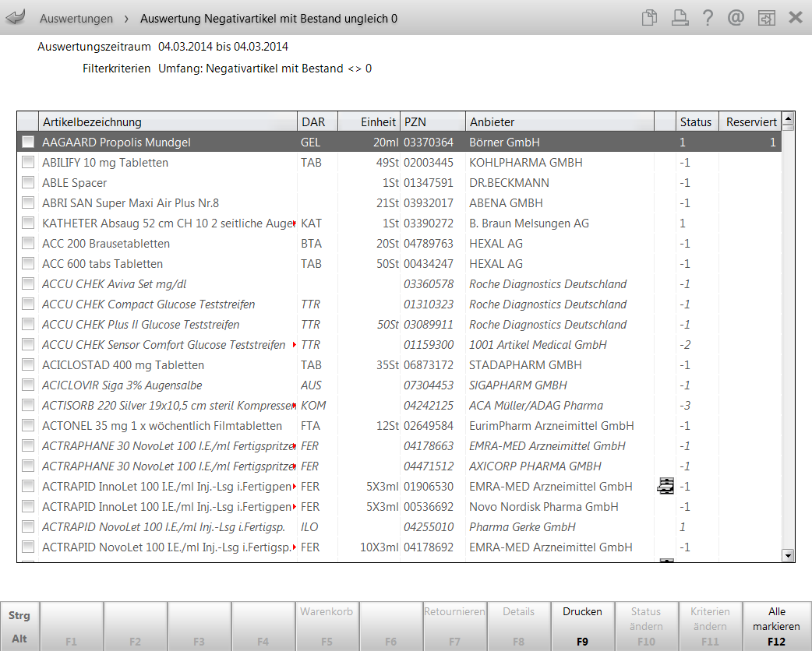812x651 pixels.
Task: Click the Strg modifier key button
Action: pyautogui.click(x=19, y=615)
